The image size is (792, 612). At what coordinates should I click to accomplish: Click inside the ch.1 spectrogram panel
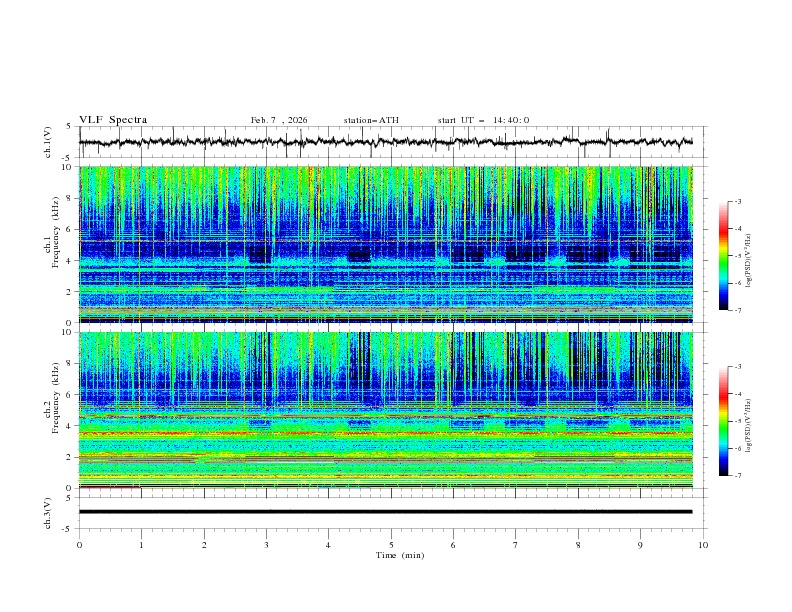pos(386,244)
